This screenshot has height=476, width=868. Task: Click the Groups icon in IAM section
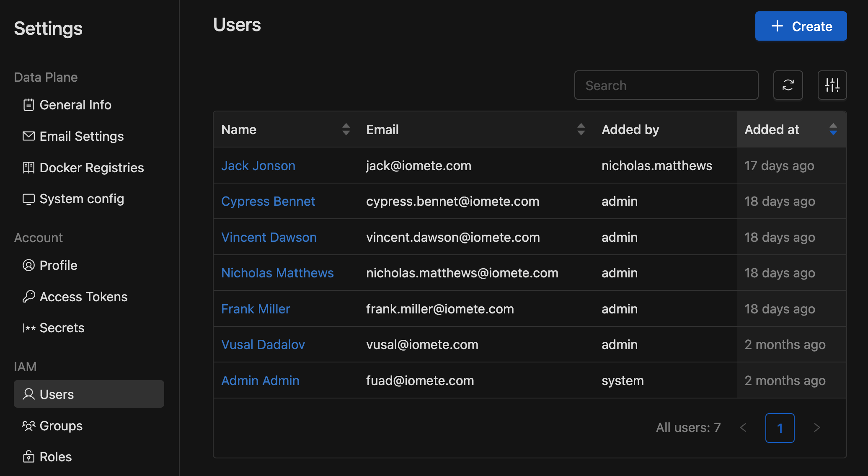[28, 425]
